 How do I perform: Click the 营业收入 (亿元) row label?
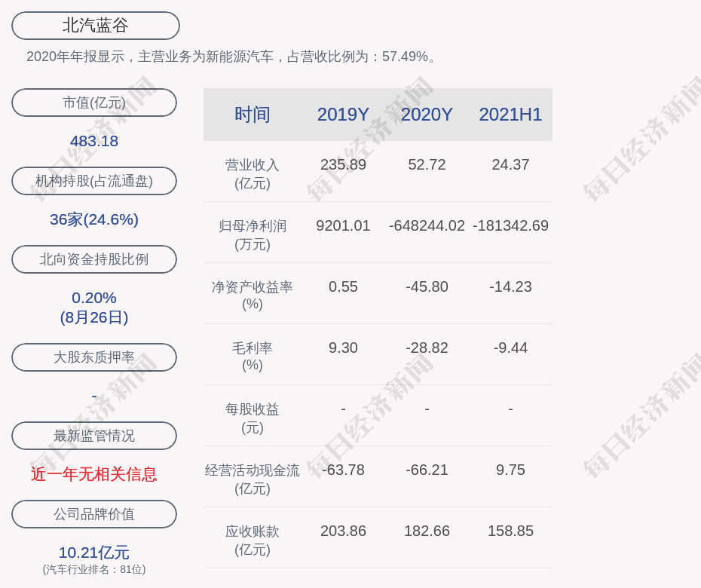(x=253, y=174)
